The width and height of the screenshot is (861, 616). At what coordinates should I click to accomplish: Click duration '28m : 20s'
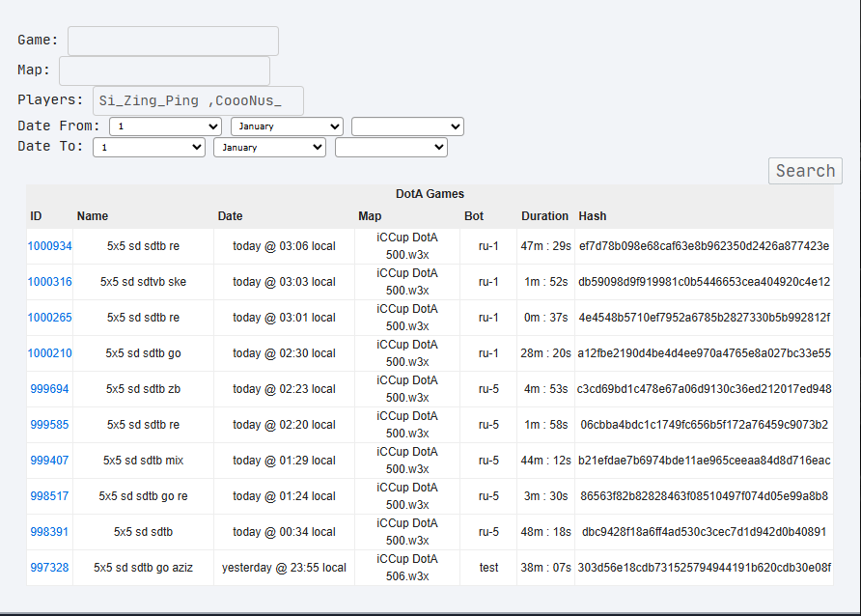click(x=545, y=353)
